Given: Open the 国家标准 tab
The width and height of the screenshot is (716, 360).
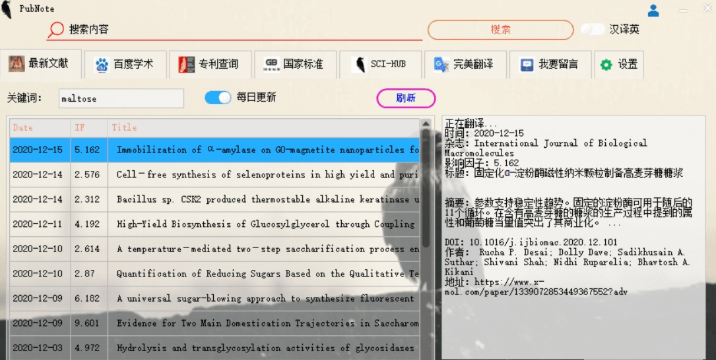Looking at the screenshot, I should [295, 64].
